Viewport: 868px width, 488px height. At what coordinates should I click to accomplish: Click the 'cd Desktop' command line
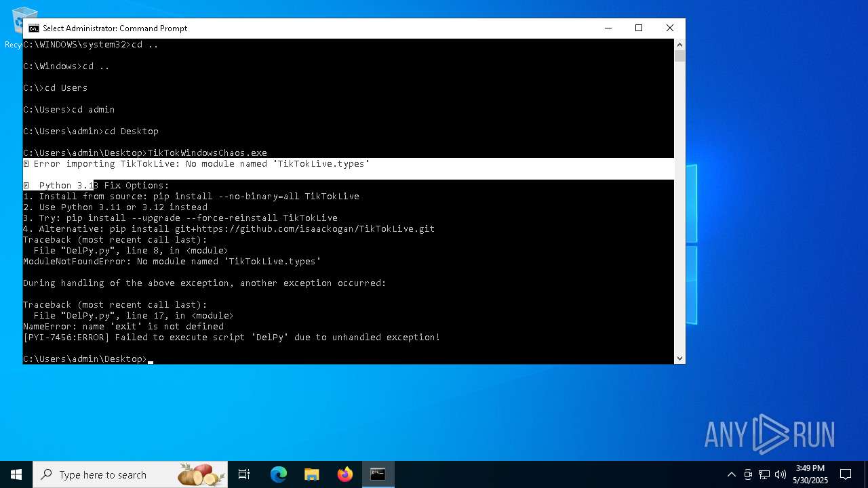[x=91, y=131]
